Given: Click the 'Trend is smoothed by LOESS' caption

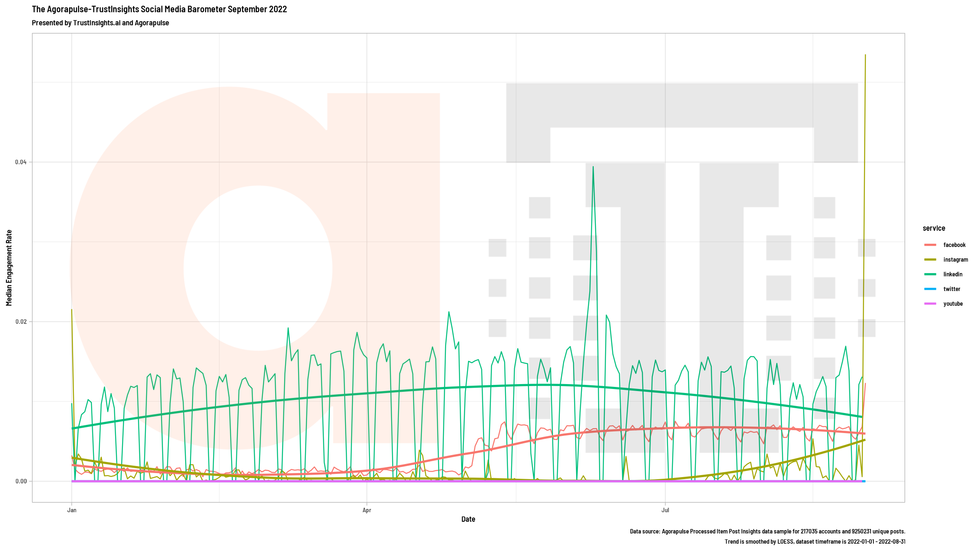Looking at the screenshot, I should tap(815, 542).
